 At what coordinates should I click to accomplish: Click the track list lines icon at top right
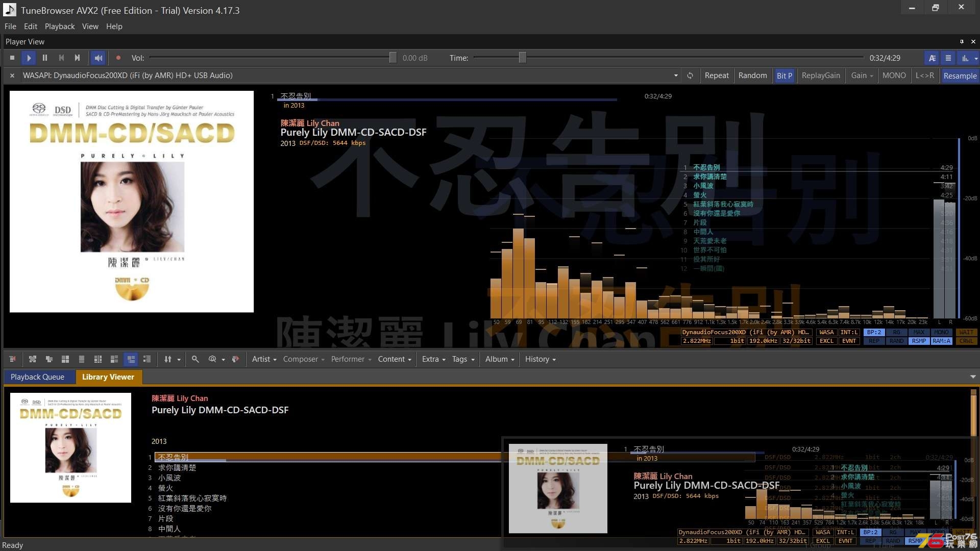pos(948,58)
